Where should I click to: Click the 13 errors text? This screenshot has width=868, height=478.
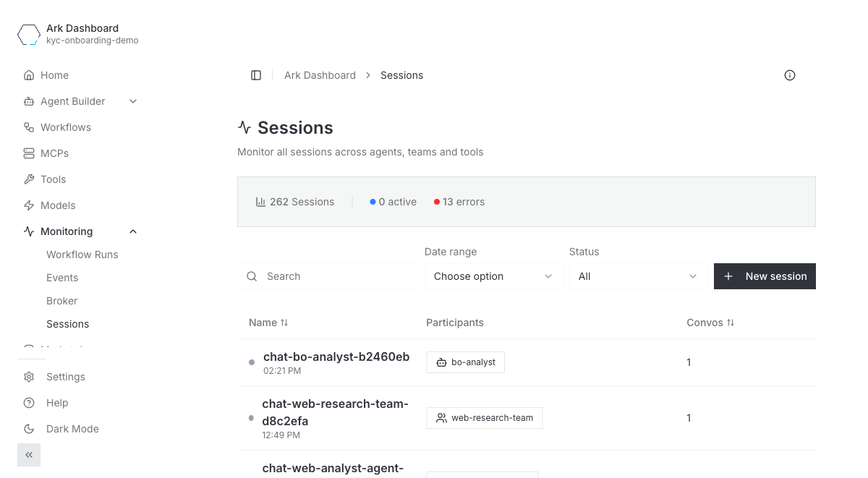coord(464,202)
